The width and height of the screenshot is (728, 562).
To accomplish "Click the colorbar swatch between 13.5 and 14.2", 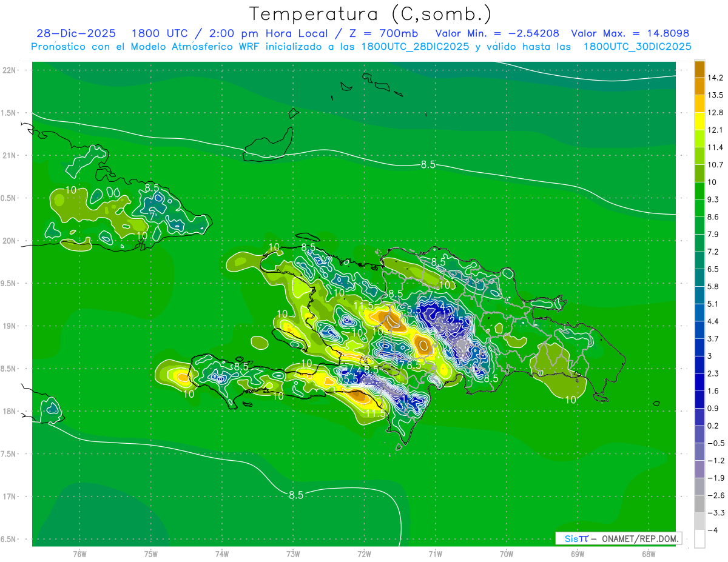I will pyautogui.click(x=699, y=85).
